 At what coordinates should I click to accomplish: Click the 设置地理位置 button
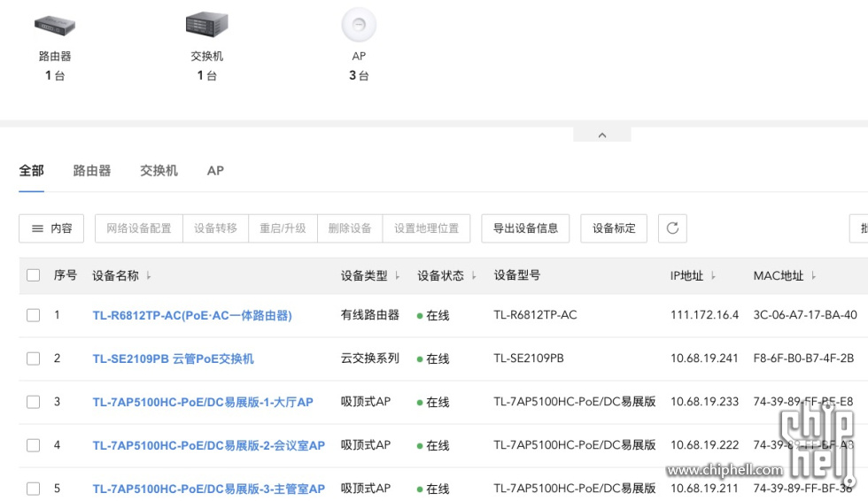(x=426, y=228)
